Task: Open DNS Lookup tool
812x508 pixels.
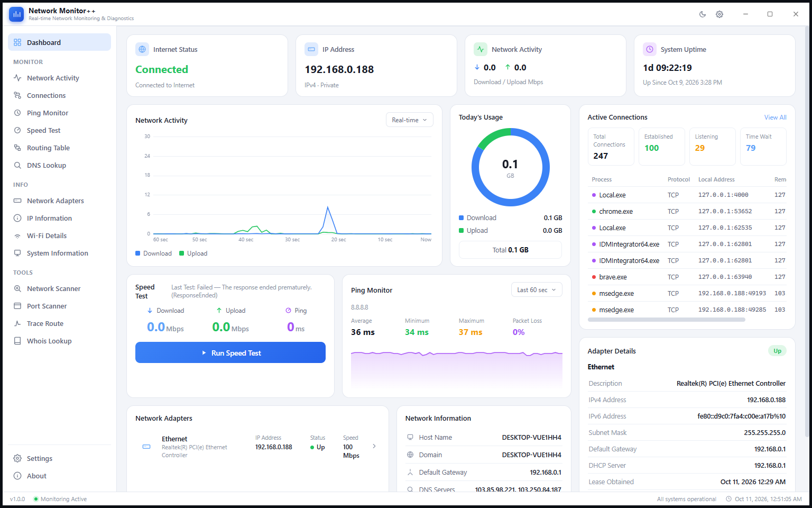Action: (x=59, y=165)
